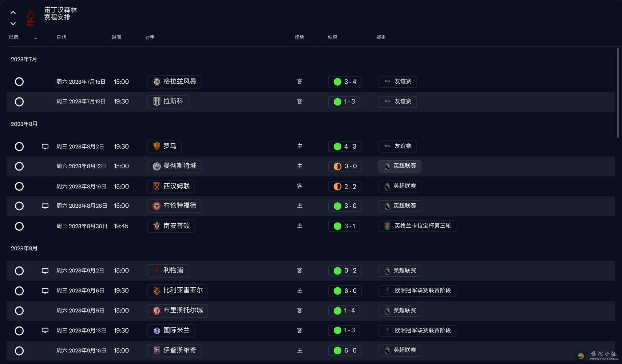Click the Villarreal club badge
622x364 pixels.
(x=157, y=291)
